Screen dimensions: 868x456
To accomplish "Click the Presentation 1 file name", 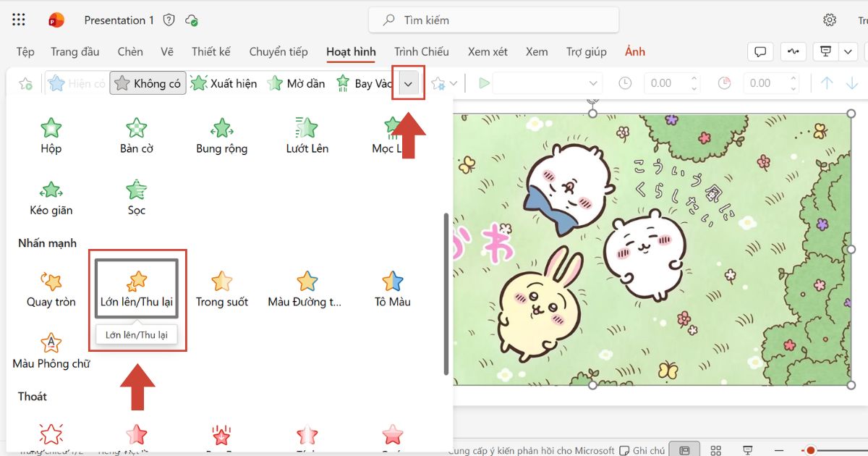I will pyautogui.click(x=119, y=20).
